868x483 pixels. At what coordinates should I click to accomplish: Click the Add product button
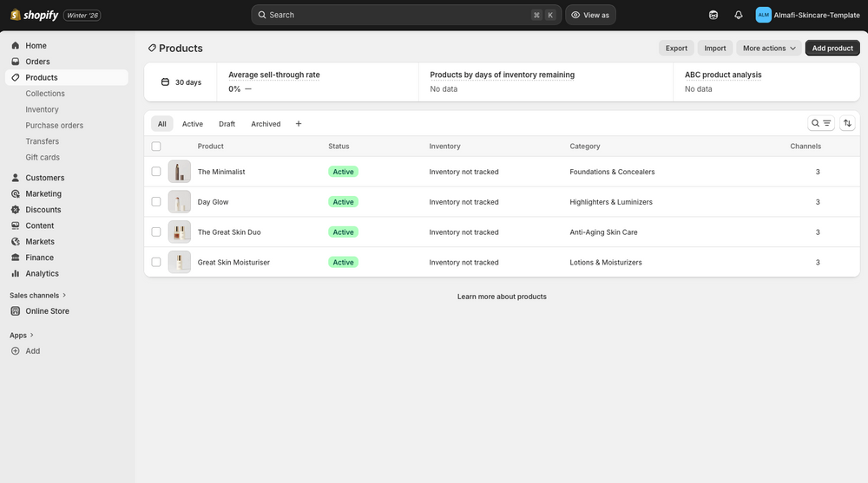(832, 49)
